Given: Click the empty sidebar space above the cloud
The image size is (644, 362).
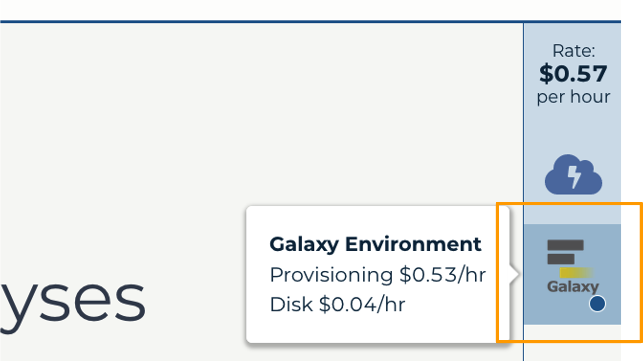Looking at the screenshot, I should click(x=573, y=130).
